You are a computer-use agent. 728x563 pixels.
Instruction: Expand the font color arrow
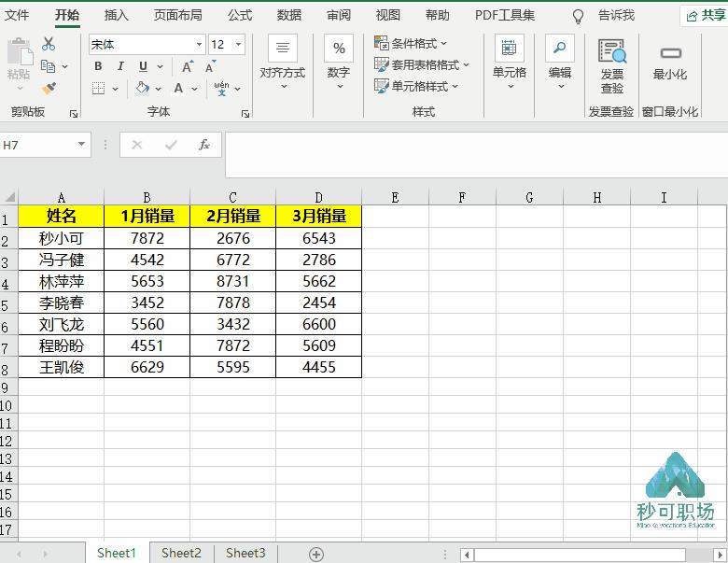(194, 89)
